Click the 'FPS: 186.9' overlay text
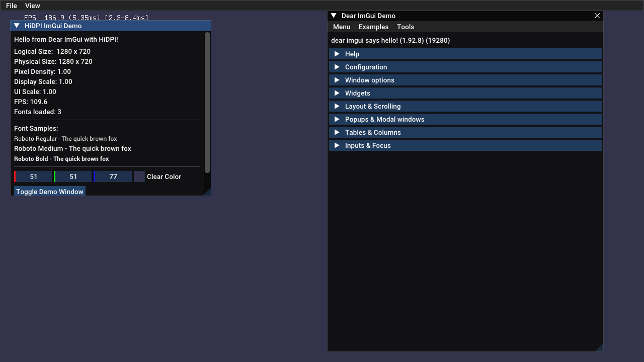 pyautogui.click(x=87, y=18)
